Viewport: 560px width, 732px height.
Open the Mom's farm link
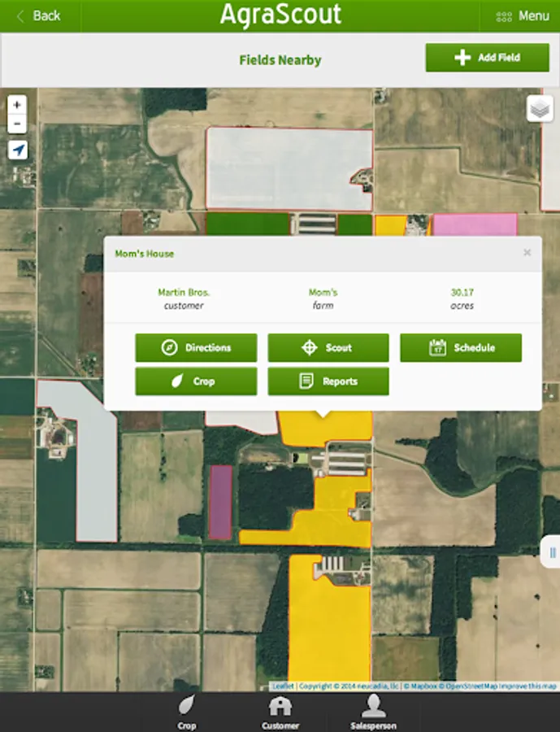[323, 293]
